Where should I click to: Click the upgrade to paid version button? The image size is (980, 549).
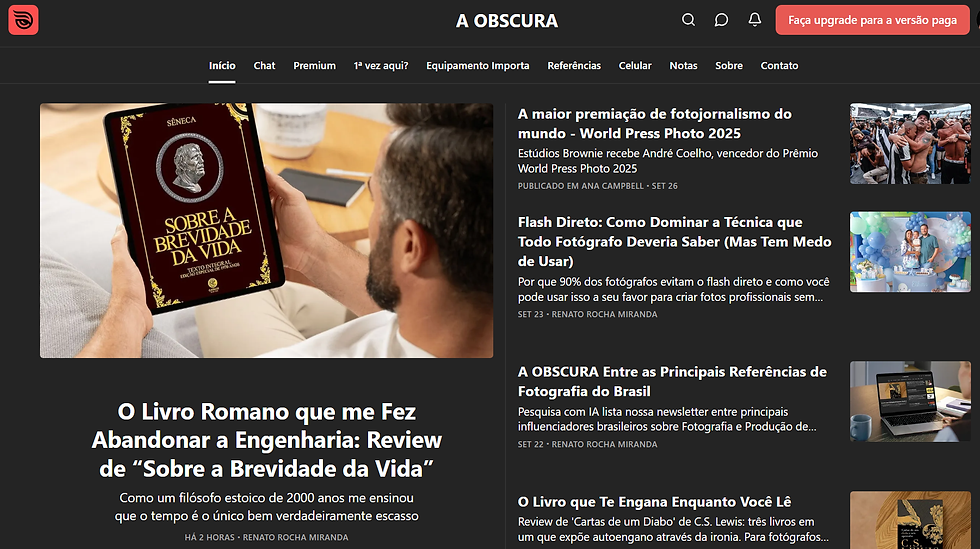click(x=872, y=20)
